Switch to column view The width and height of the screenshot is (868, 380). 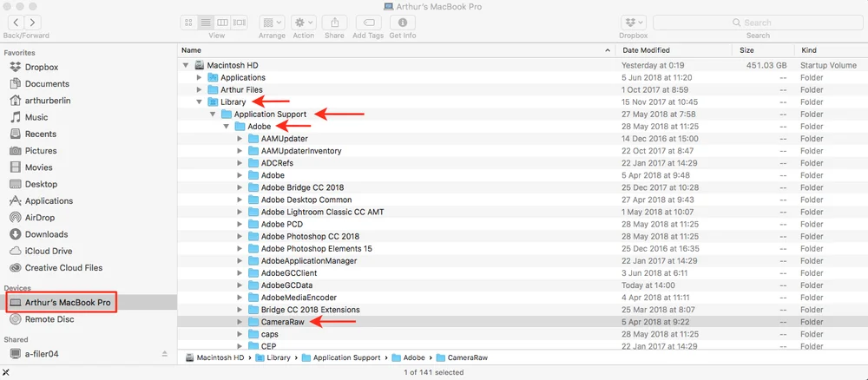pyautogui.click(x=222, y=23)
